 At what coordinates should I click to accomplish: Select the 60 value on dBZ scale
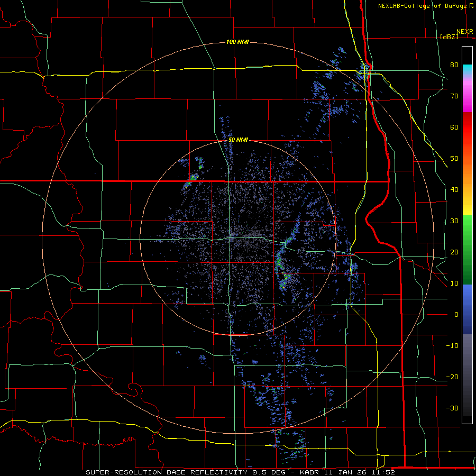point(454,127)
